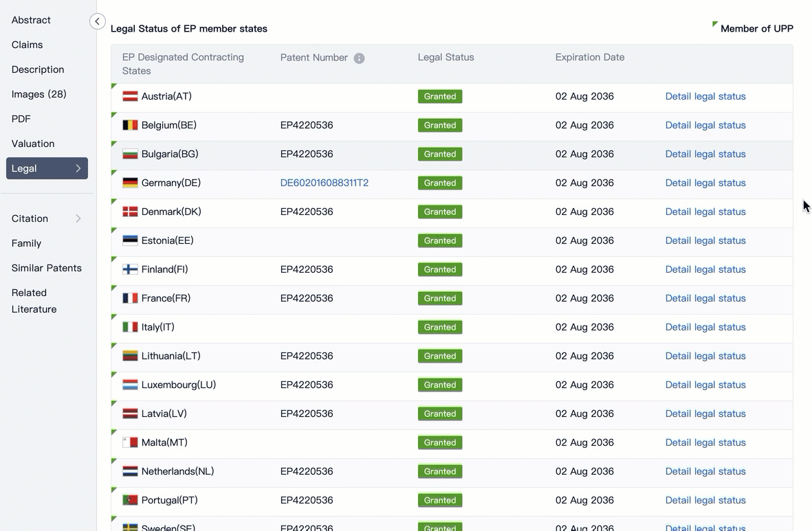Select Similar Patents in sidebar
Viewport: 812px width, 531px height.
coord(46,268)
